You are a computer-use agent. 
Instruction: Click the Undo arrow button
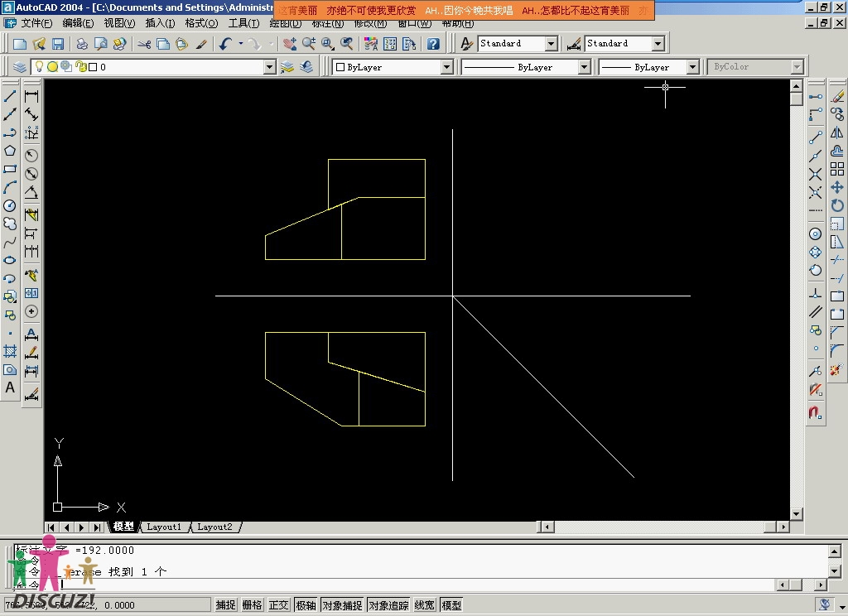226,44
